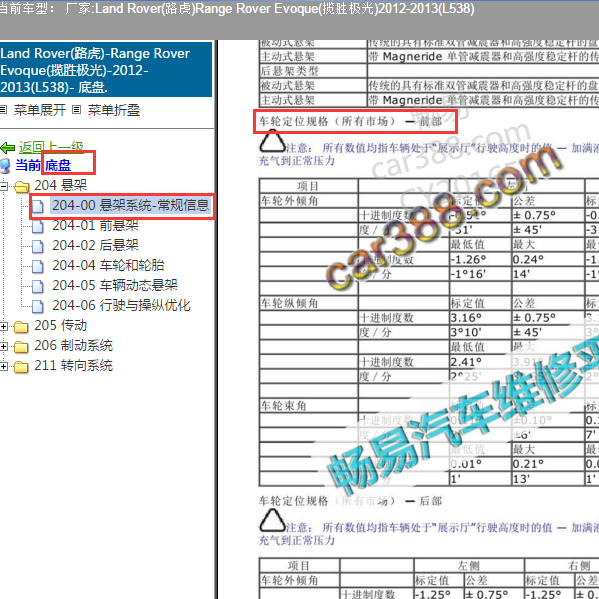Click the page icon of 204-00 悬架系统-常规信息
This screenshot has height=599, width=599.
click(x=37, y=206)
